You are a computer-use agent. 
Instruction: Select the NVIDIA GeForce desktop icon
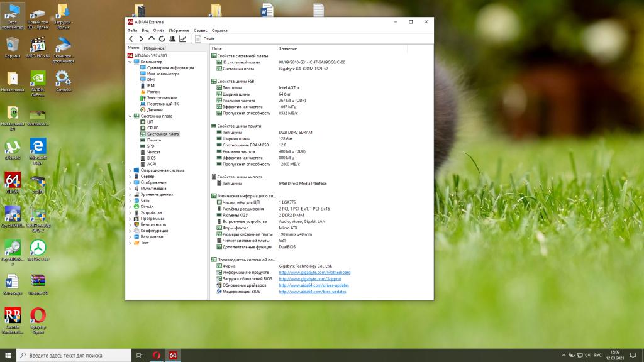coord(38,84)
